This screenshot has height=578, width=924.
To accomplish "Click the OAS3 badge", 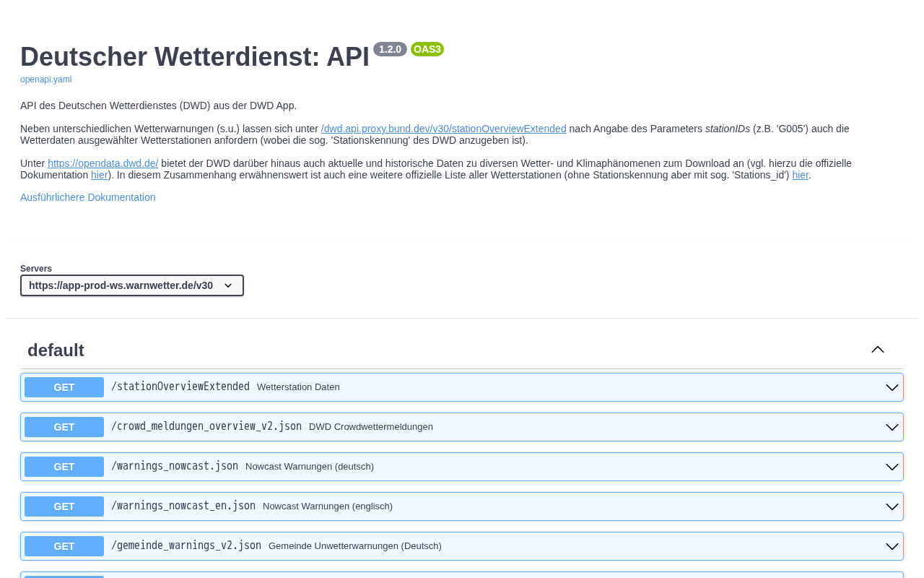I will tap(427, 49).
